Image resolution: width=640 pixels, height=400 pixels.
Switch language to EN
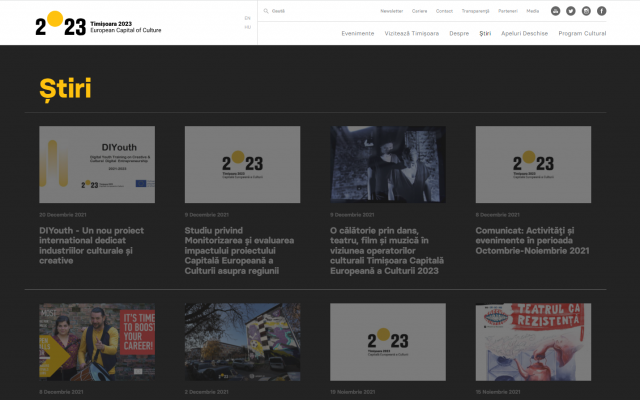click(247, 18)
